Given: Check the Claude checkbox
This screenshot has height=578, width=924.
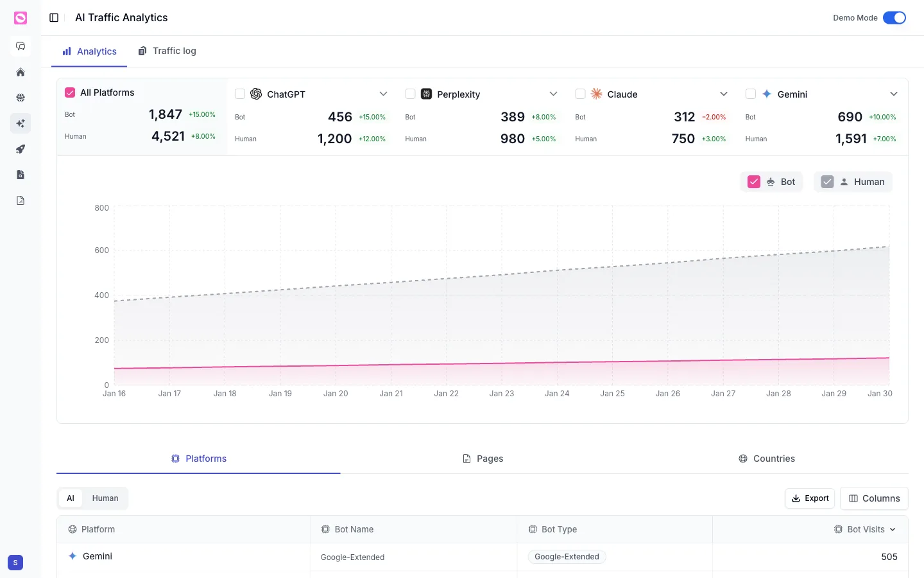Looking at the screenshot, I should click(580, 94).
